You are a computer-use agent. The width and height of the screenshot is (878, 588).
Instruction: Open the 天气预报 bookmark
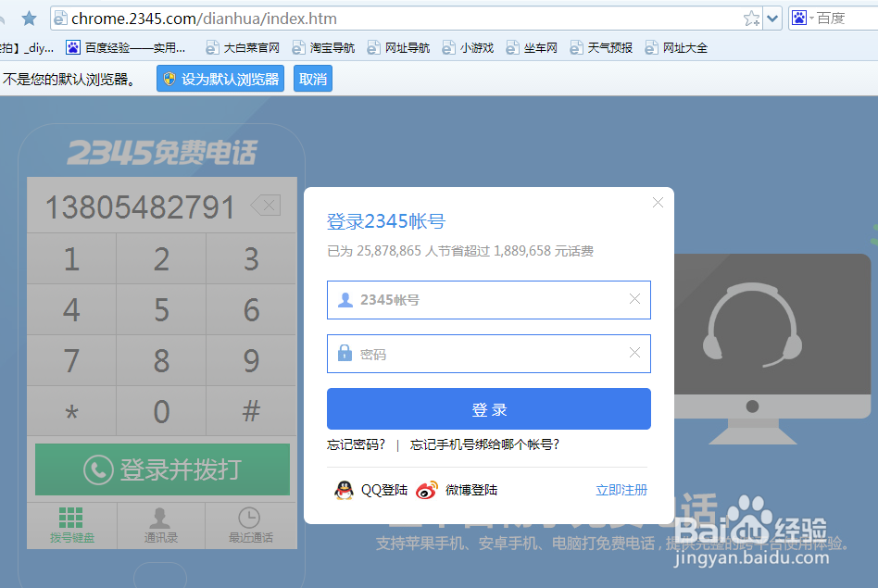click(x=601, y=47)
